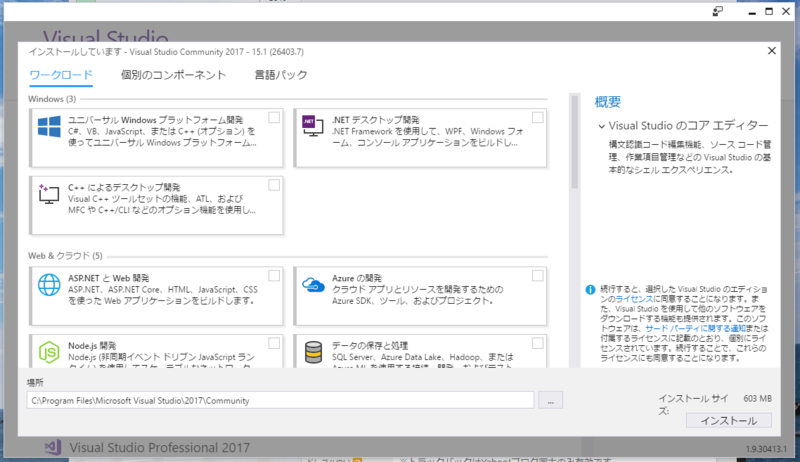Click the Windows (3) section header
Image resolution: width=800 pixels, height=462 pixels.
52,99
